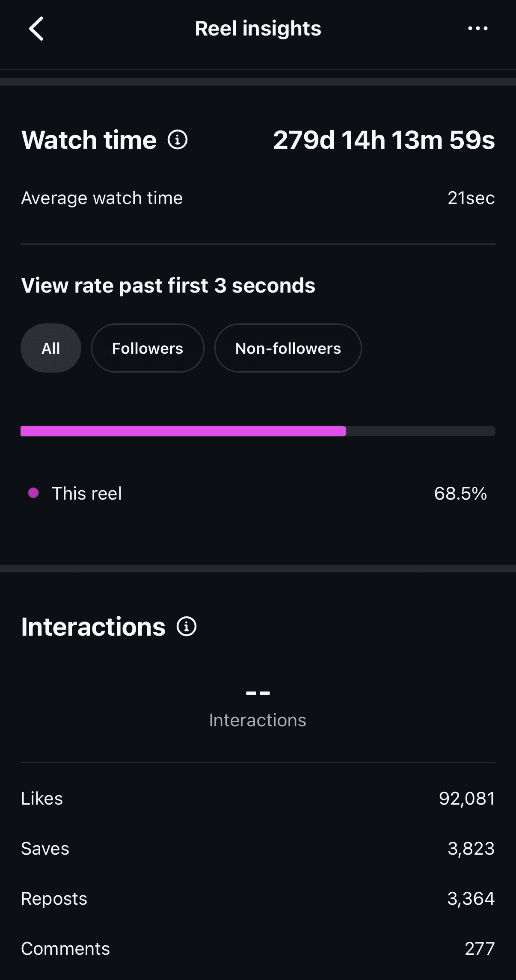The image size is (516, 980).
Task: Click the 68.5% view rate value
Action: (x=460, y=493)
